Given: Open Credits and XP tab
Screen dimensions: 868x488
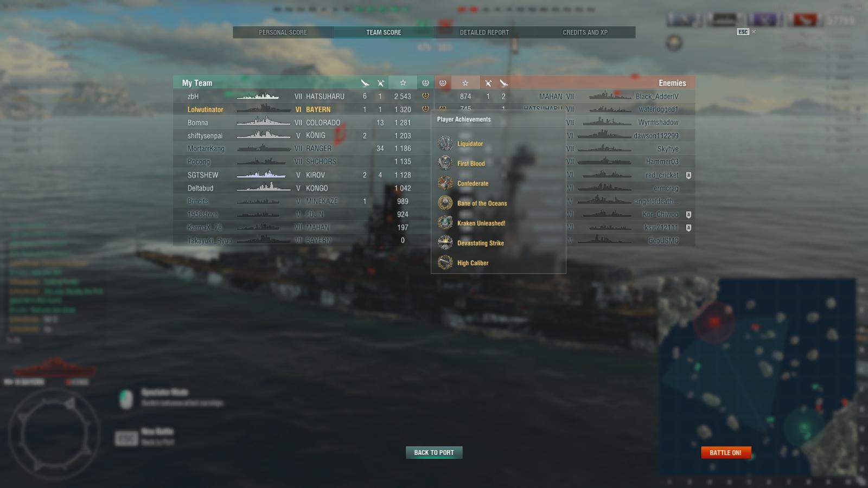Looking at the screenshot, I should [x=585, y=33].
